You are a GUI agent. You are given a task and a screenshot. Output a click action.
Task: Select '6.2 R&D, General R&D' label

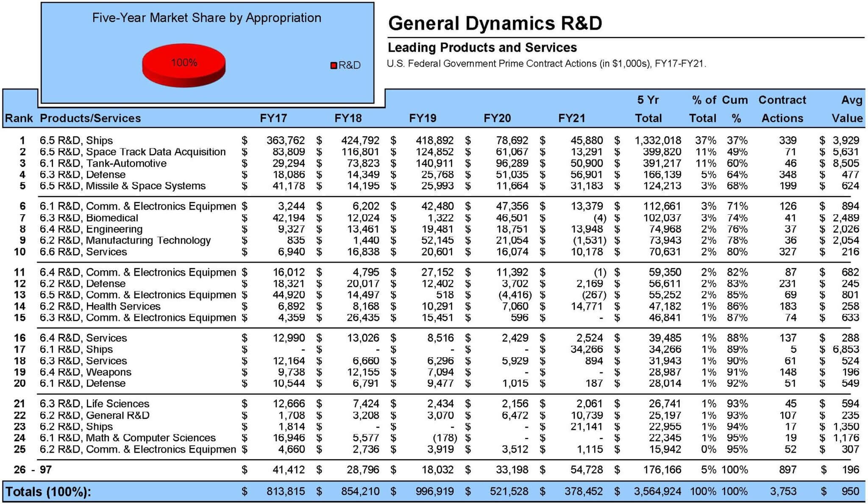click(95, 415)
